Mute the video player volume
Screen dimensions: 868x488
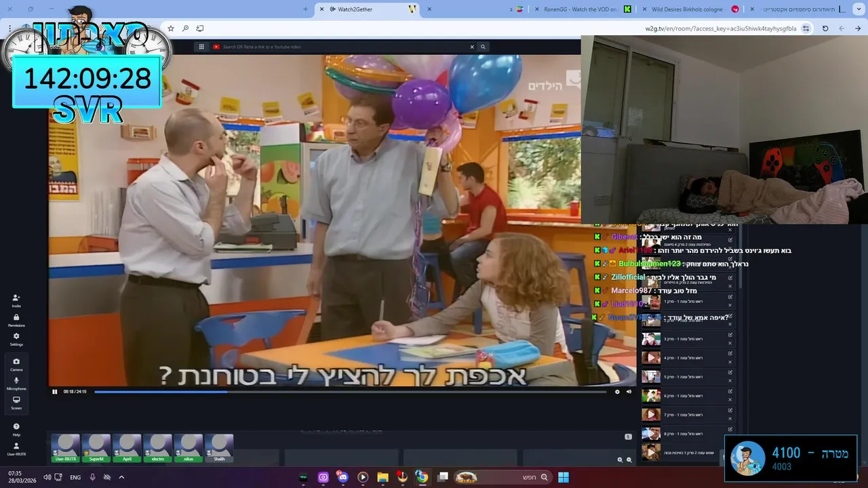(629, 391)
